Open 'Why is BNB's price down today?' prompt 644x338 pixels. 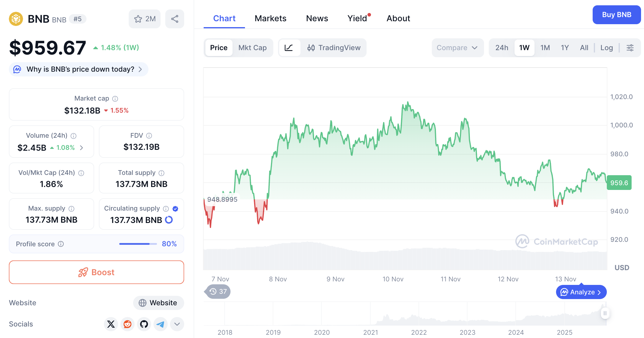pyautogui.click(x=78, y=69)
